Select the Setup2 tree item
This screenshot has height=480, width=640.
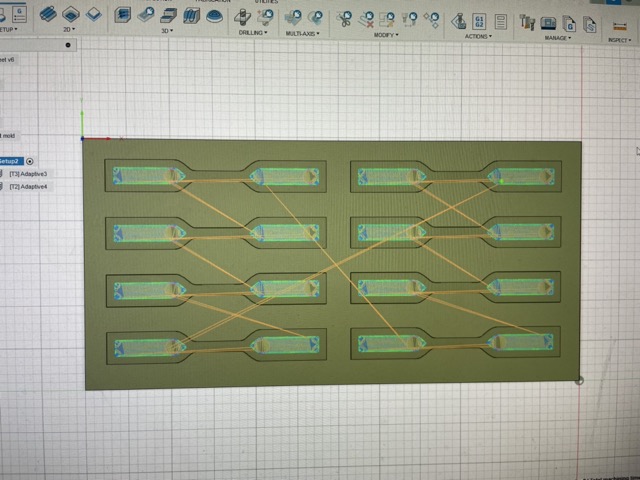click(x=11, y=161)
